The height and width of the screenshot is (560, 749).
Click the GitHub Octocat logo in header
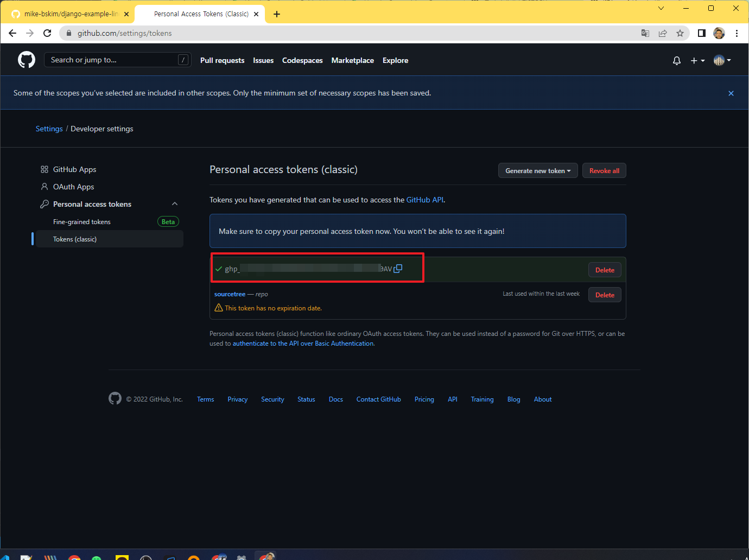click(x=27, y=60)
